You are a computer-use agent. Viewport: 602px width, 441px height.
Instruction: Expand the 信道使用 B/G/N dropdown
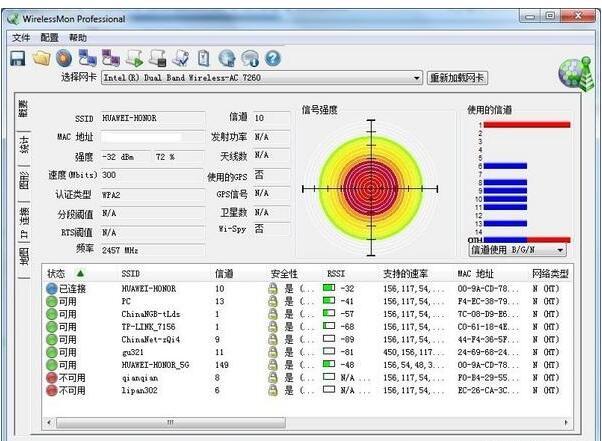click(x=560, y=250)
